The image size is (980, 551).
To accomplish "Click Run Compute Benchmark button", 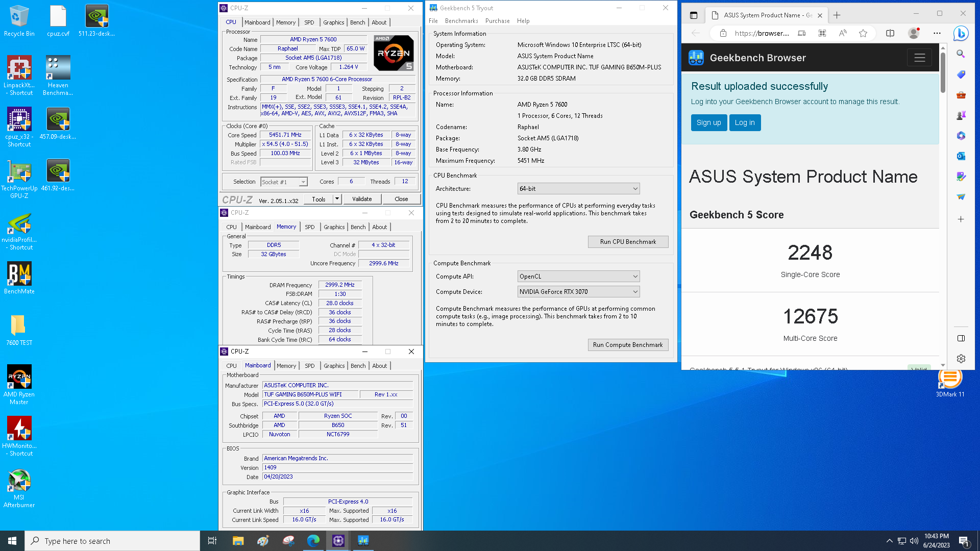I will [628, 345].
